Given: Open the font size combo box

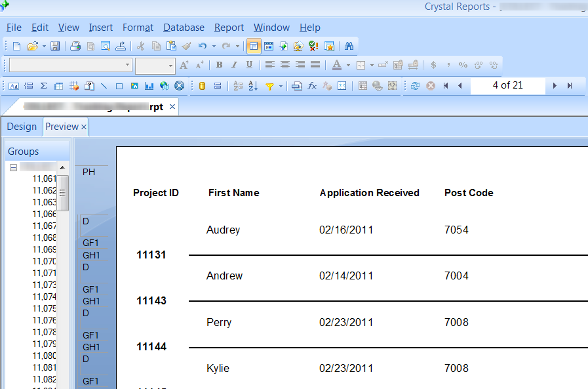Looking at the screenshot, I should point(155,66).
